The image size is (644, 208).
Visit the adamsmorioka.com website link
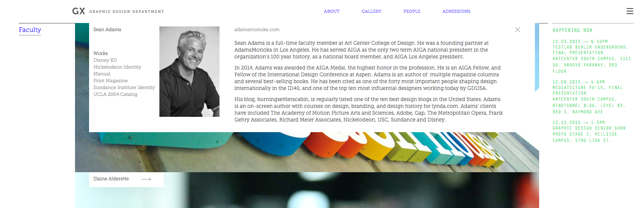tap(257, 30)
